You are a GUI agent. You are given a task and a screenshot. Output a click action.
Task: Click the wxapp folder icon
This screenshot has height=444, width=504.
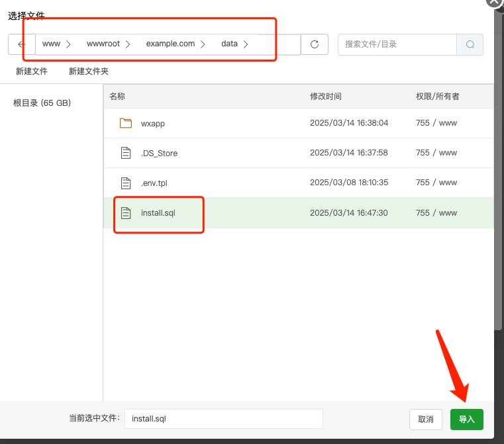point(126,123)
